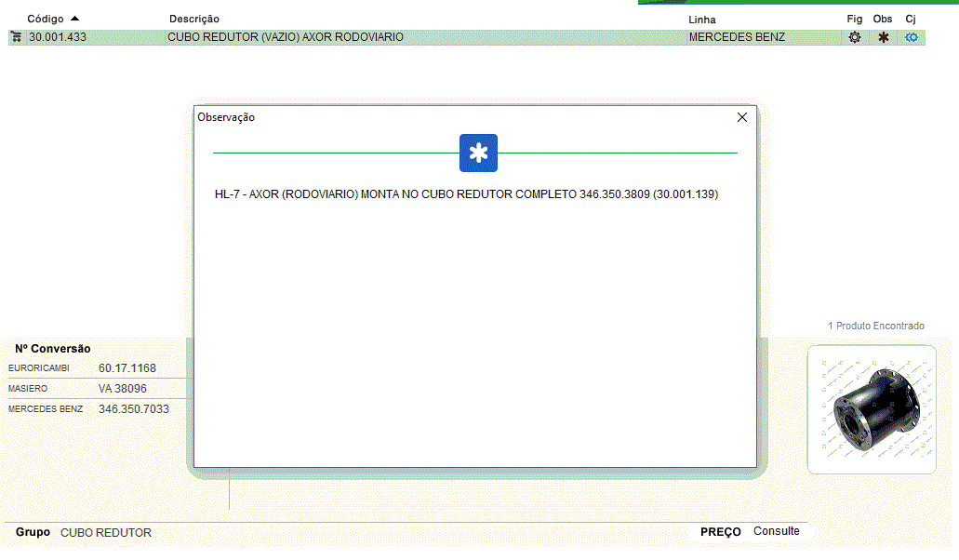Screen dimensions: 959x560
Task: Click the Consulte price link
Action: click(776, 531)
